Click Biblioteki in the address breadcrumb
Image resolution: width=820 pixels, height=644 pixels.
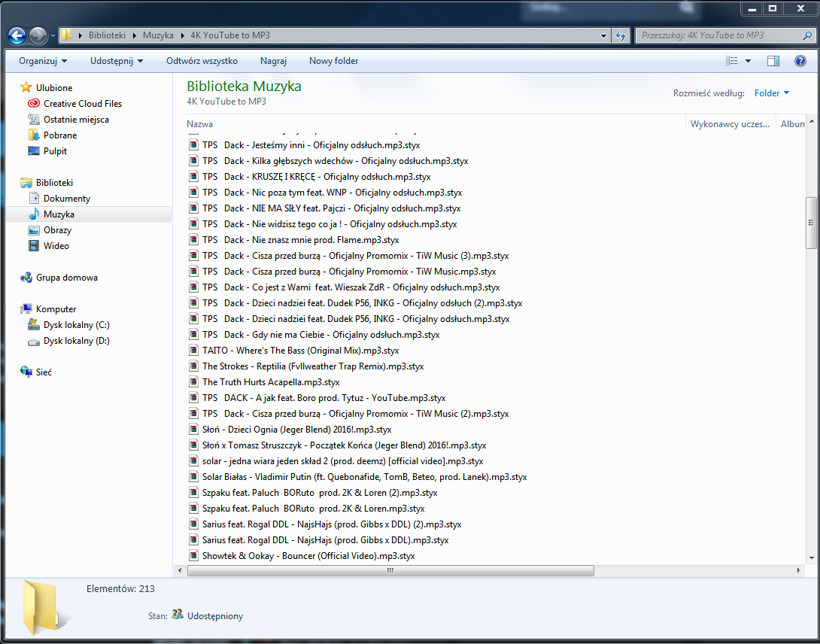click(108, 35)
